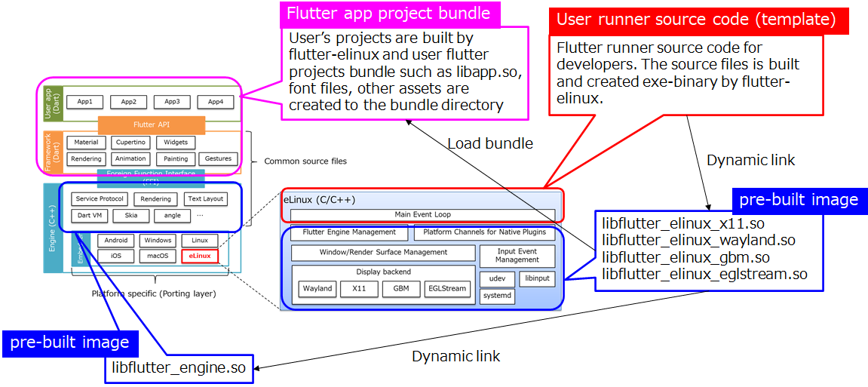Click libflutter_elinux_gbm.so text
868x387 pixels.
686,257
